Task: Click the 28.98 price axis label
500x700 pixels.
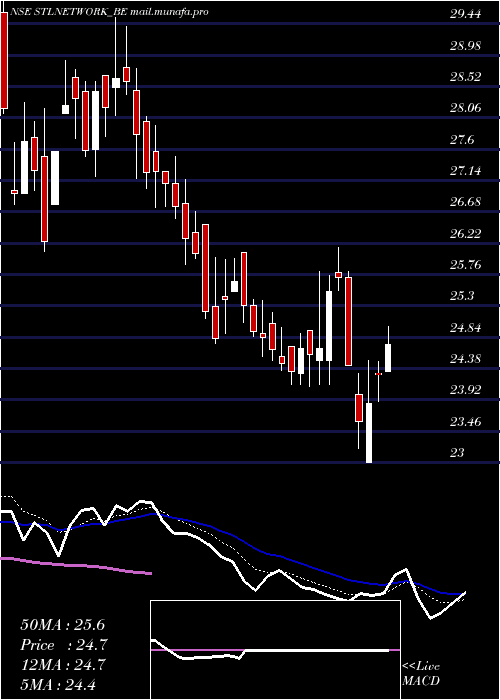Action: (465, 46)
